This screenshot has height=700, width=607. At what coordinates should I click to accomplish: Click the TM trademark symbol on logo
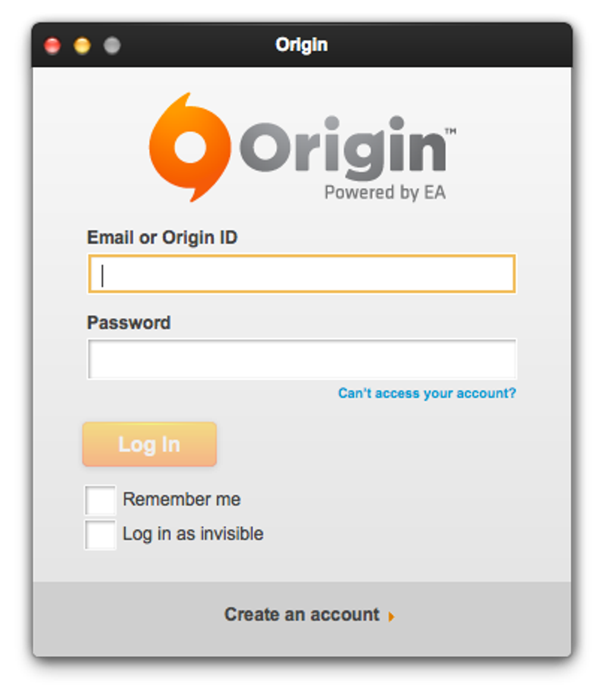tap(451, 131)
